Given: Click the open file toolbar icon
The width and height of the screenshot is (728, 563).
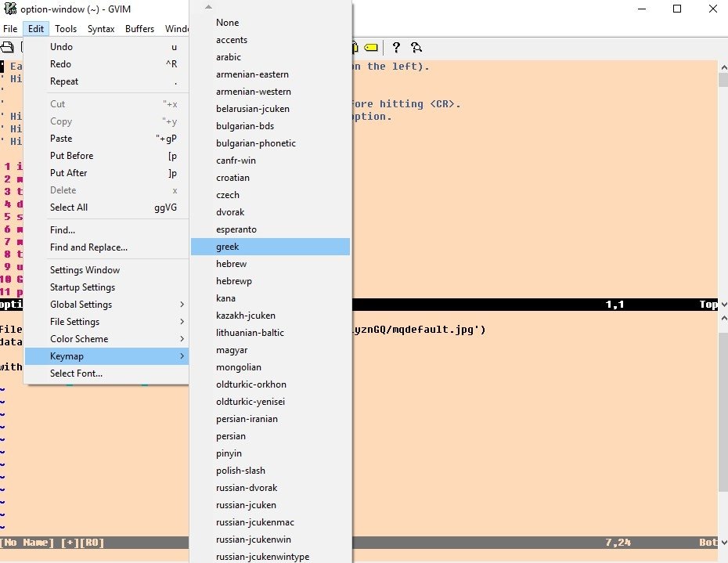Looking at the screenshot, I should [7, 47].
